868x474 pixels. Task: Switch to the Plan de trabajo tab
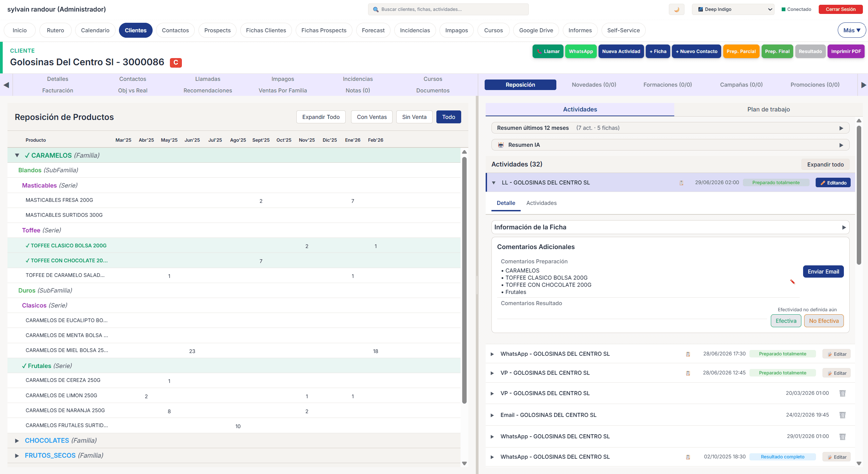pos(768,109)
